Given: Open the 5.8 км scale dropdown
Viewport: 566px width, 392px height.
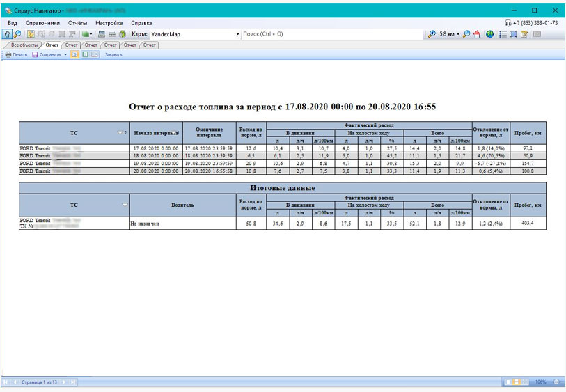Looking at the screenshot, I should click(457, 33).
